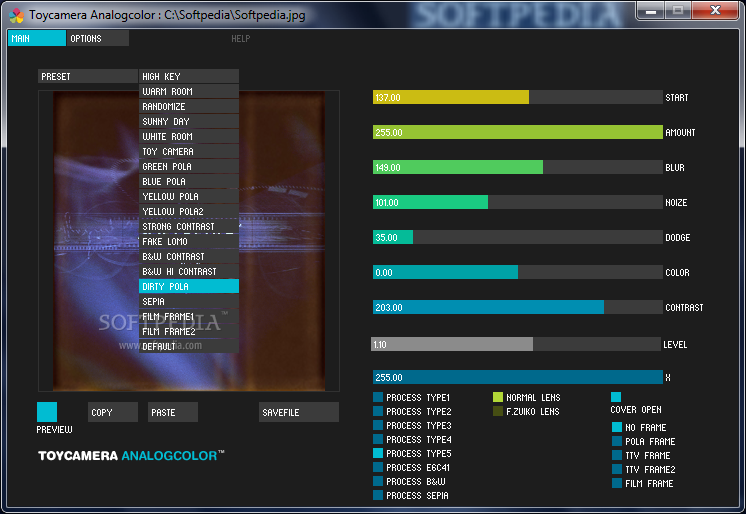Viewport: 746px width, 514px height.
Task: Minimize the Toycamera Analogcolor window
Action: 650,10
